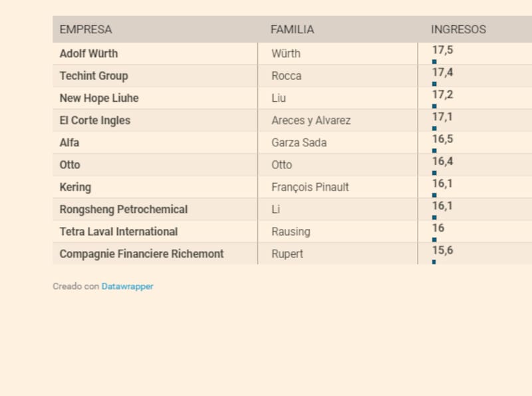Select the Alfa company name

click(70, 142)
